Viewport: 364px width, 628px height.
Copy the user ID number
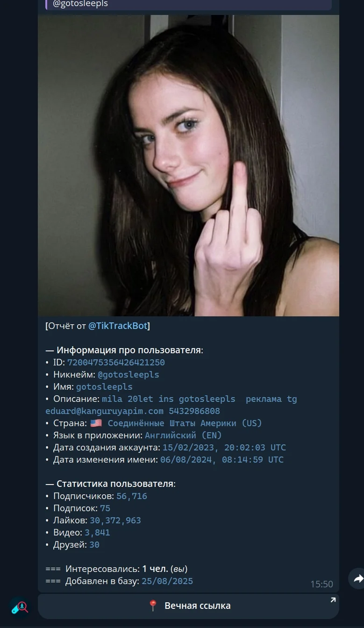116,363
